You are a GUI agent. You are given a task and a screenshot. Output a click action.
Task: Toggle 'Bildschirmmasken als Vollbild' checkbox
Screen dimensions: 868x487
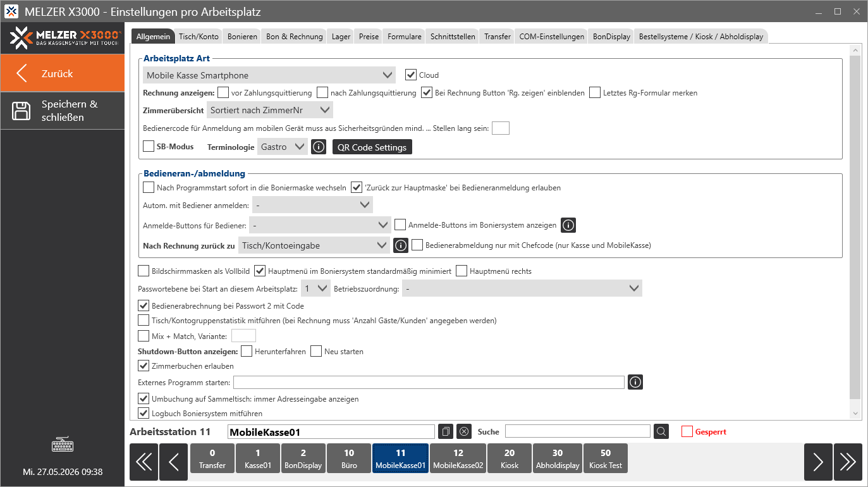click(144, 271)
